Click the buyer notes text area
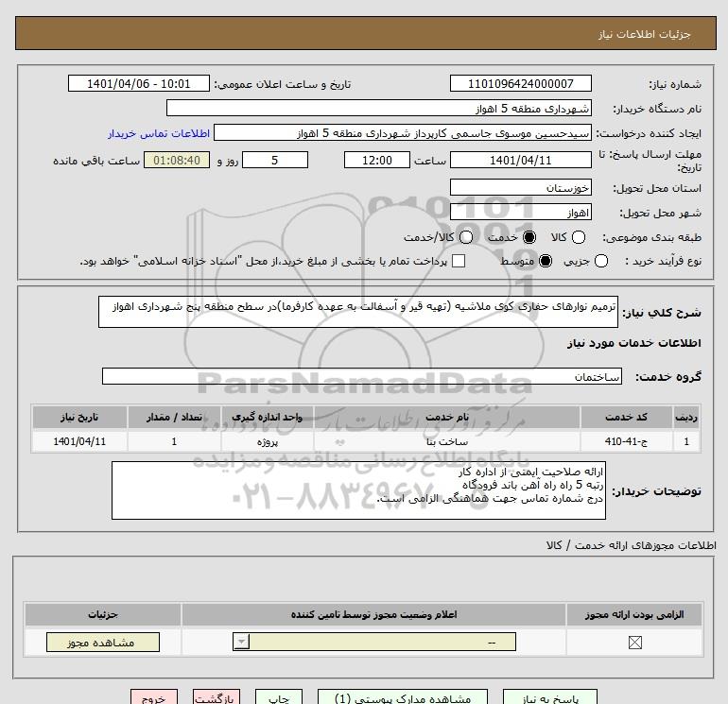Image resolution: width=728 pixels, height=704 pixels. pyautogui.click(x=358, y=490)
